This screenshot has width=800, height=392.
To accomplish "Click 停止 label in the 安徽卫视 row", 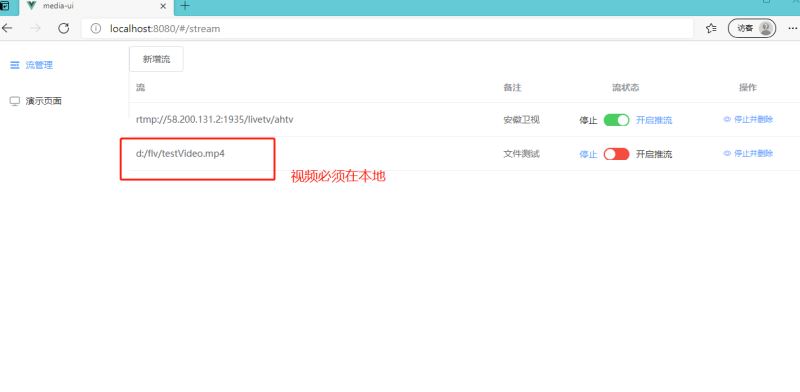I will pos(588,120).
